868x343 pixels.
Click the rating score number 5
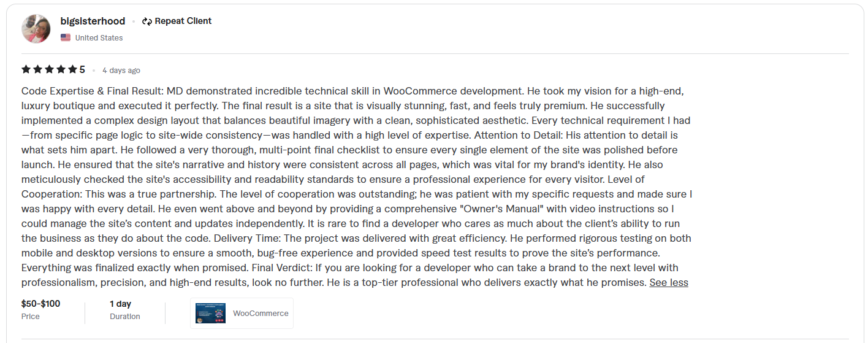click(82, 69)
